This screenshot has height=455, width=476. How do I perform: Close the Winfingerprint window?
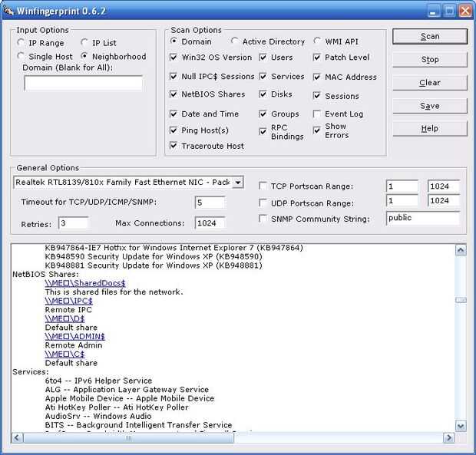coord(465,12)
